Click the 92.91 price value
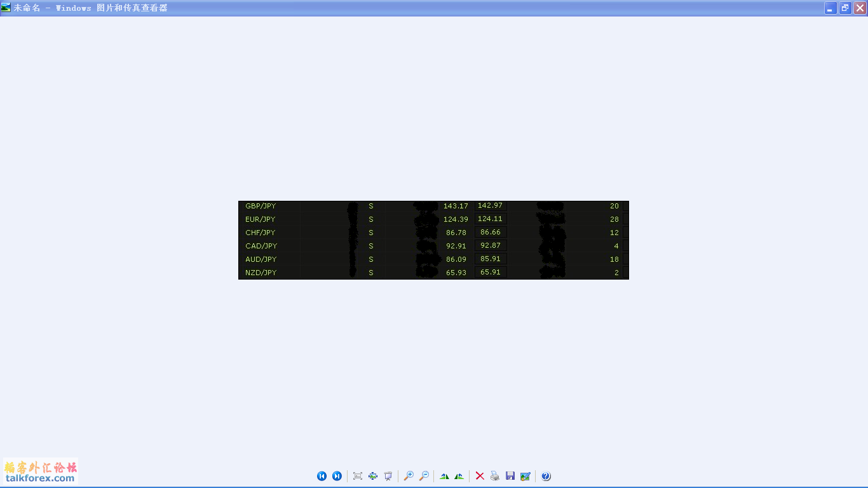 click(456, 246)
